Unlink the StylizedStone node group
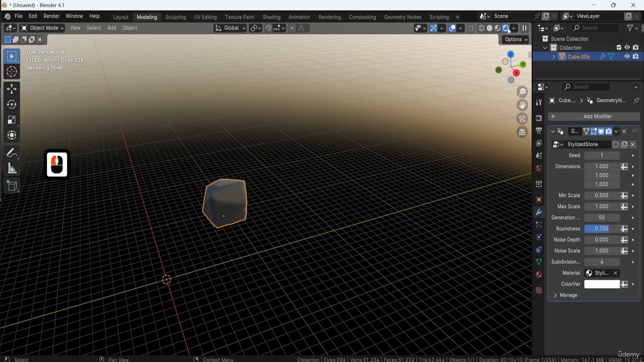This screenshot has height=362, width=644. tap(632, 144)
